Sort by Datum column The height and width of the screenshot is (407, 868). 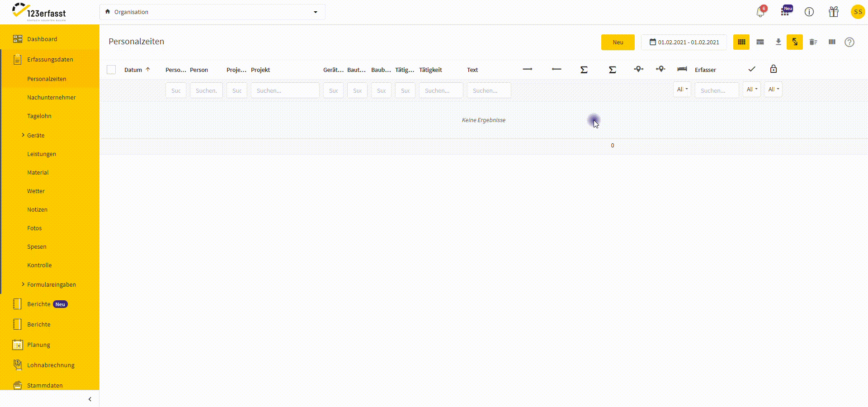point(137,70)
